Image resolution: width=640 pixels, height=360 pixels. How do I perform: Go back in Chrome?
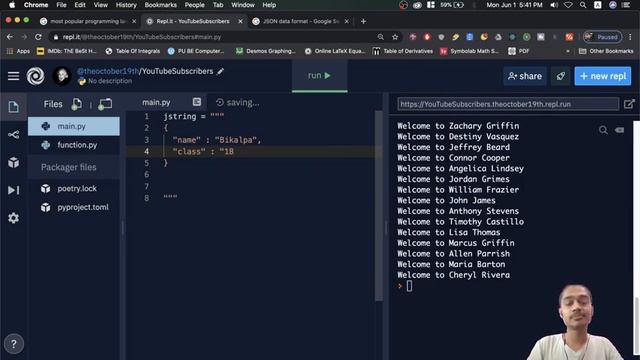10,37
